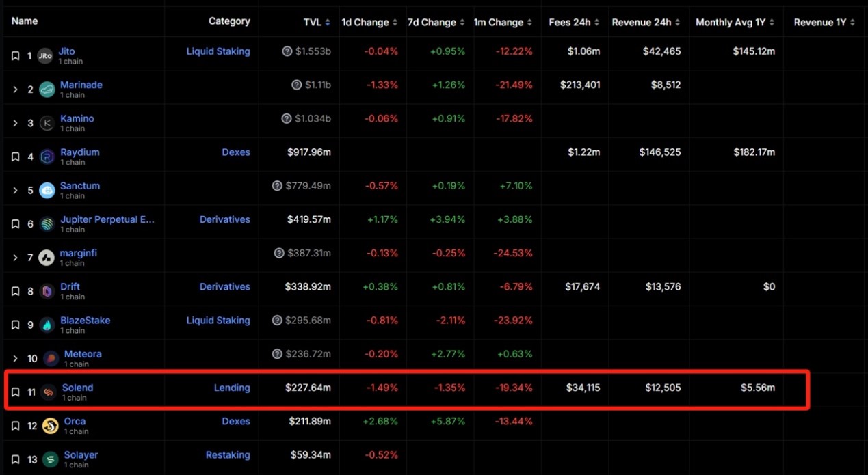Screen dimensions: 868x475
Task: Sort table by Revenue 1Y column
Action: click(x=825, y=23)
